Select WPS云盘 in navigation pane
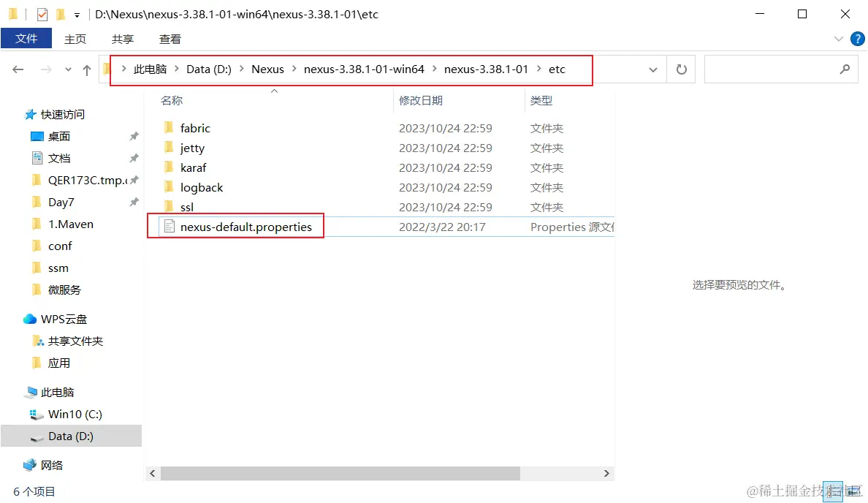Viewport: 868px width, 503px height. tap(64, 319)
